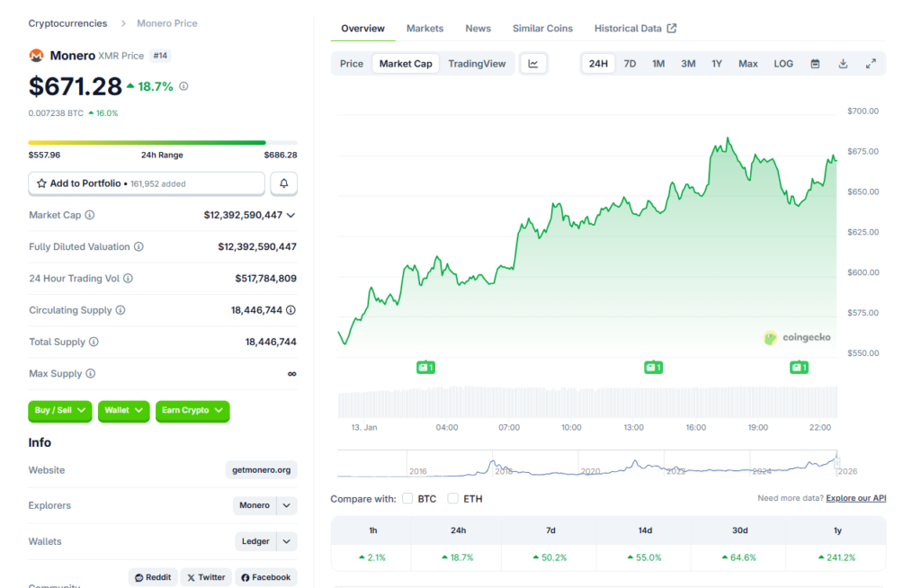
Task: Download the chart data
Action: pos(843,64)
